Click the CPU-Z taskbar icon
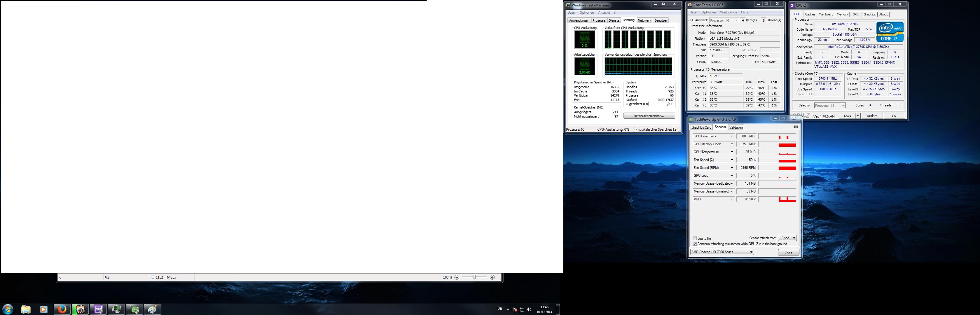 pos(98,309)
